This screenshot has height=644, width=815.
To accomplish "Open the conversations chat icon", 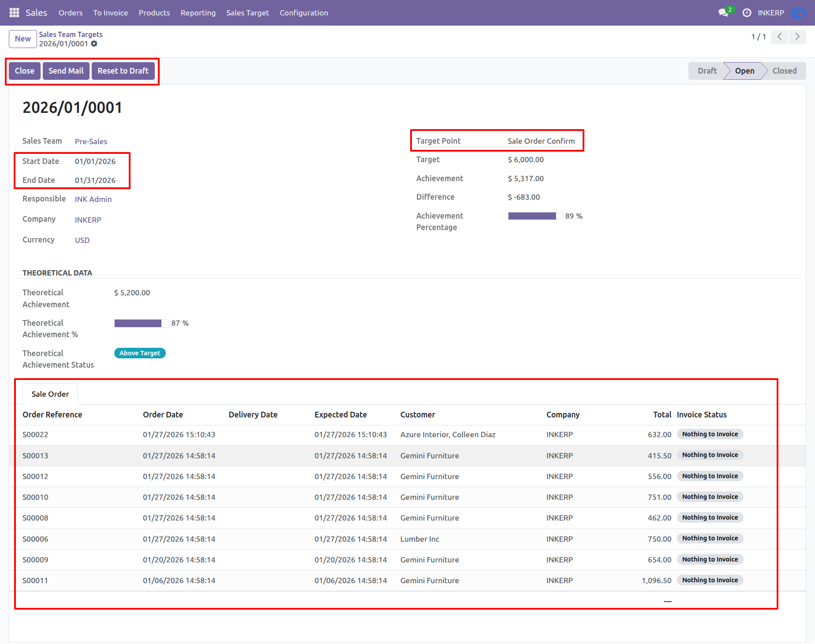I will pyautogui.click(x=723, y=13).
